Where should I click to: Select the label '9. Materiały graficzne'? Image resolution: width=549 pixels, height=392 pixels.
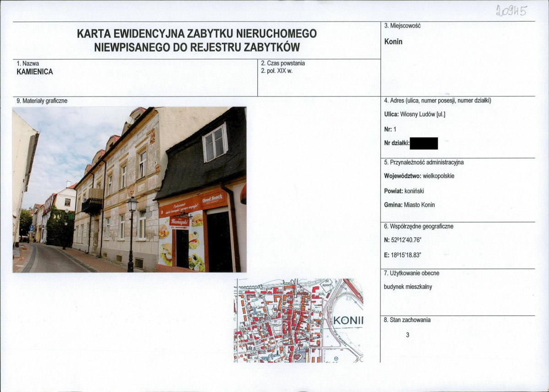point(42,101)
